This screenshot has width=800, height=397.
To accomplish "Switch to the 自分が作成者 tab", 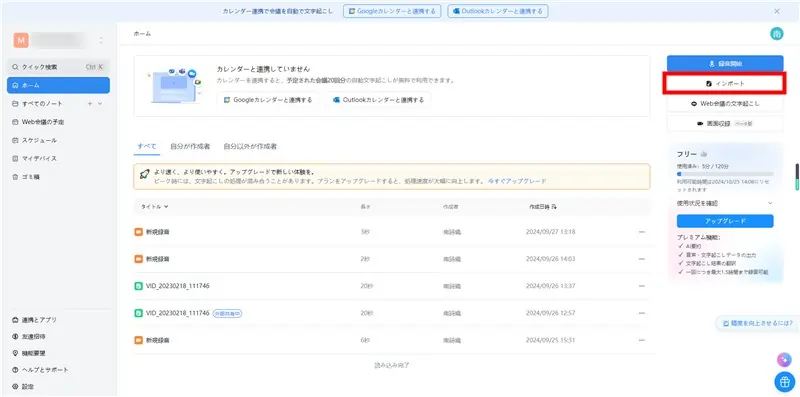I will (x=190, y=146).
